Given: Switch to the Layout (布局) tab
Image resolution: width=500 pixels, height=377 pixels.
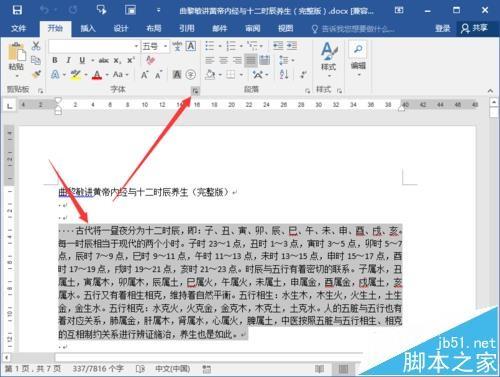Looking at the screenshot, I should click(x=154, y=28).
